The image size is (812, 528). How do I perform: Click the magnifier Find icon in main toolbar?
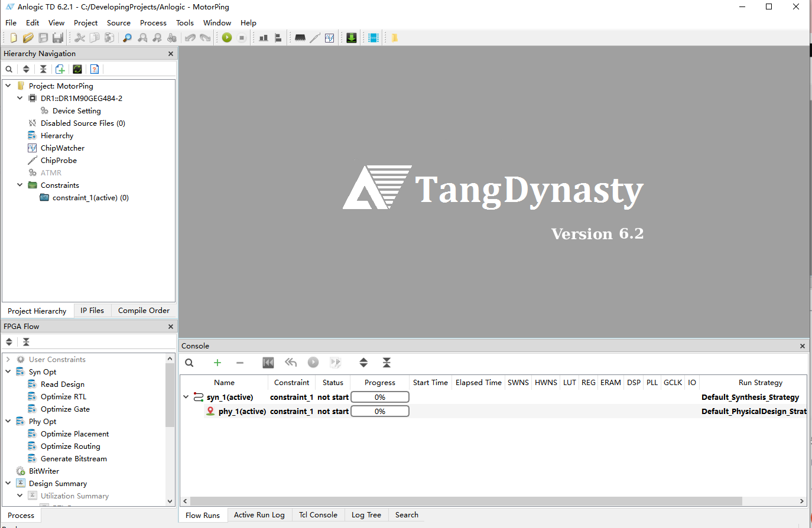pos(127,38)
